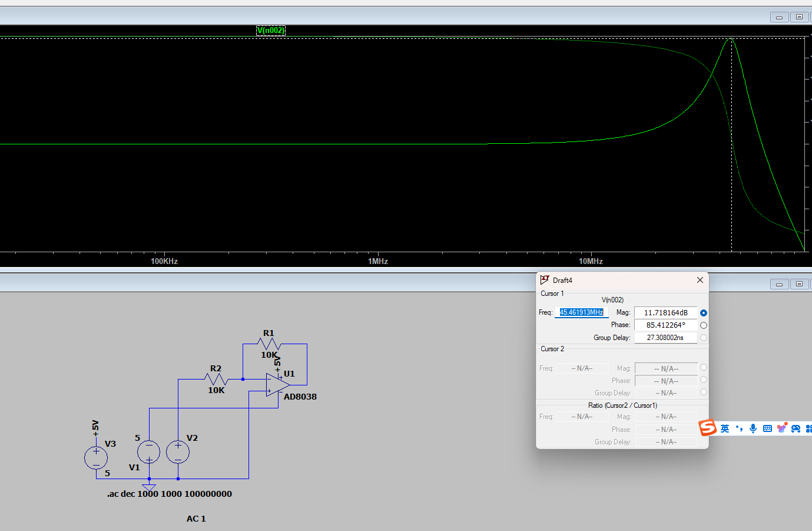Restore the waveform plot pane window
The image size is (812, 531).
click(x=799, y=17)
